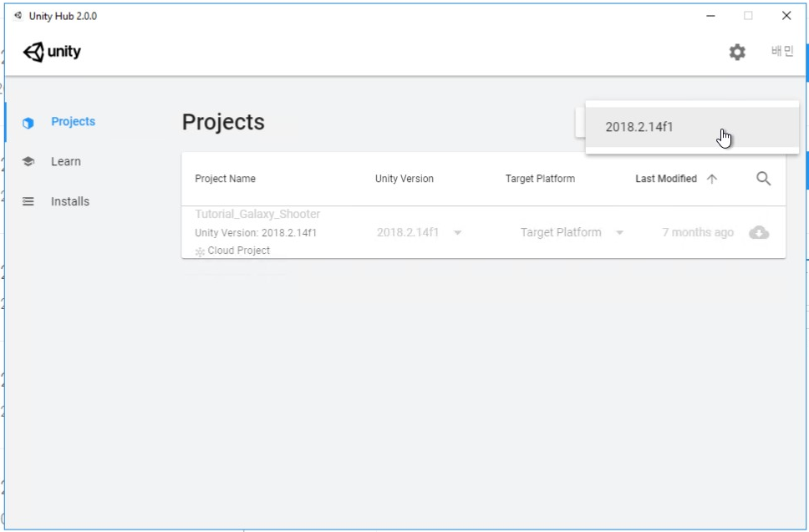The image size is (809, 532).
Task: Click cloud download icon for Tutorial_Galaxy_Shooter
Action: (759, 232)
